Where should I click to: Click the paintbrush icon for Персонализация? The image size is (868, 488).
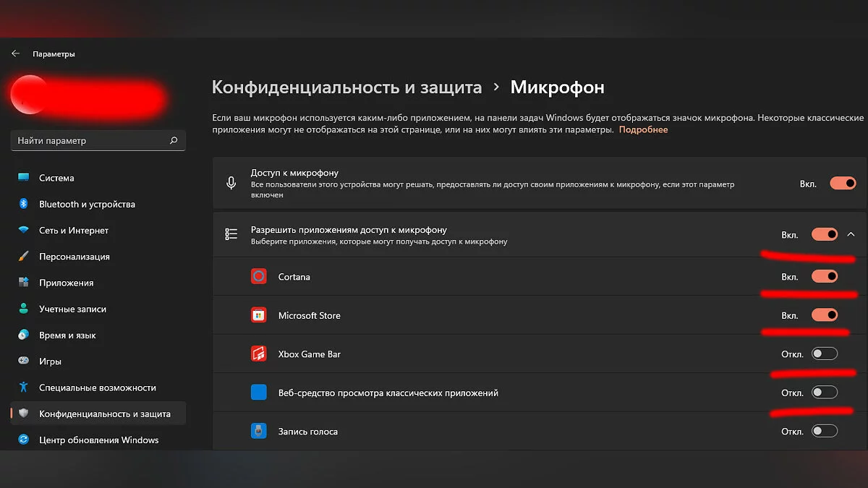coord(24,257)
